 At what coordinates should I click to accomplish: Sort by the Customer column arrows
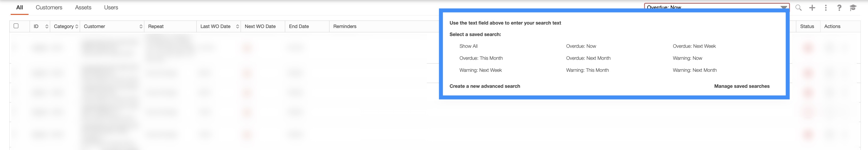click(x=141, y=26)
